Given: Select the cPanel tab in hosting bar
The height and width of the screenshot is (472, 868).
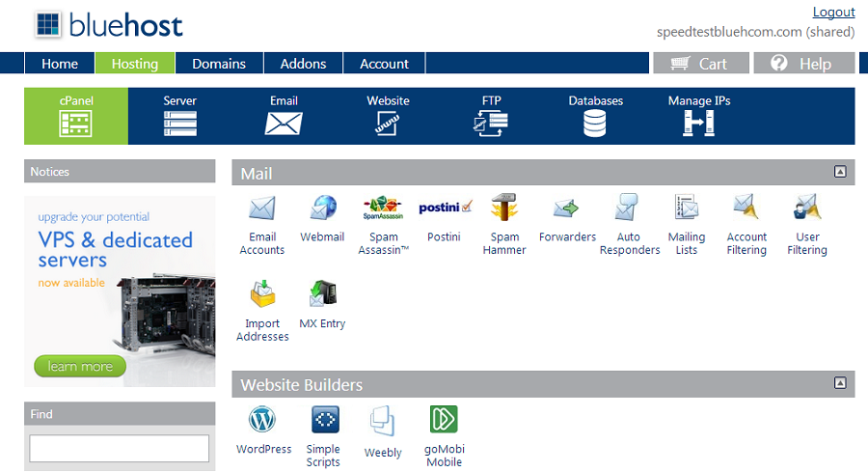Looking at the screenshot, I should (x=76, y=116).
